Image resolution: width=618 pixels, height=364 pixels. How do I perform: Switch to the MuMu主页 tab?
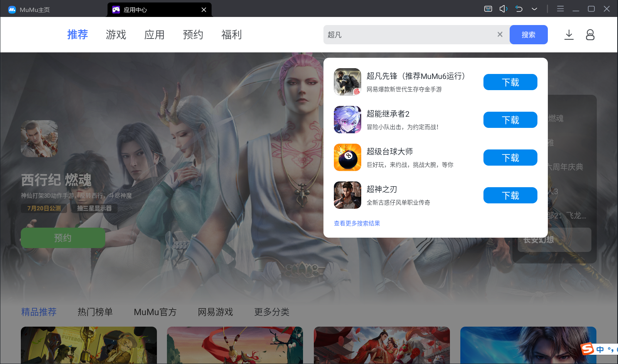click(x=35, y=10)
